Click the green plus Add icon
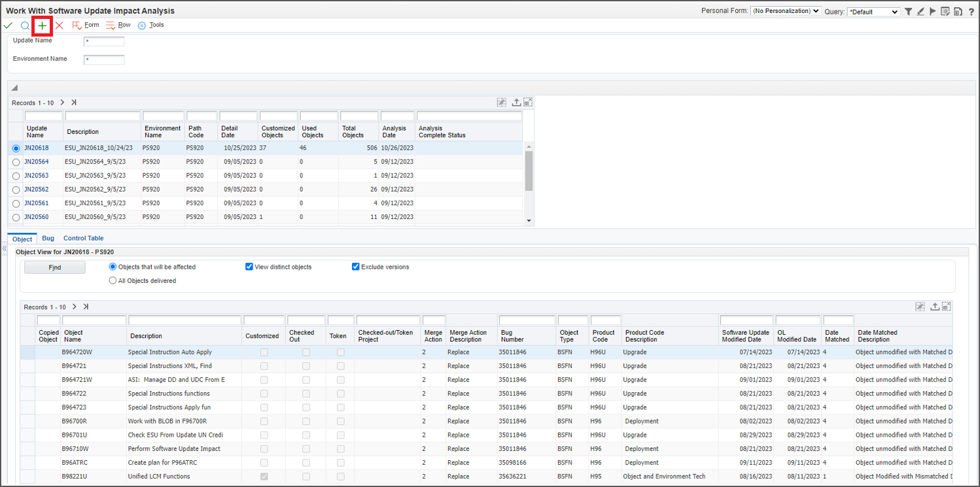Screen dimensions: 980x487 point(43,25)
